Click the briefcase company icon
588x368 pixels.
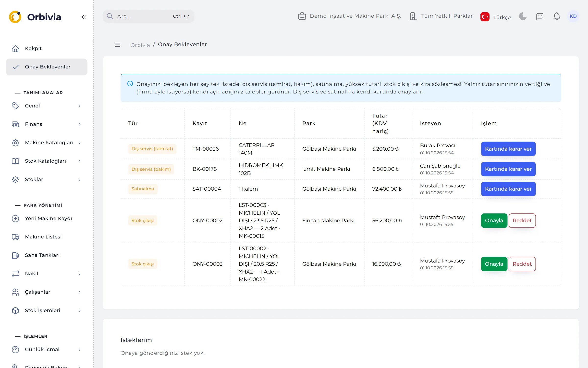(x=302, y=16)
